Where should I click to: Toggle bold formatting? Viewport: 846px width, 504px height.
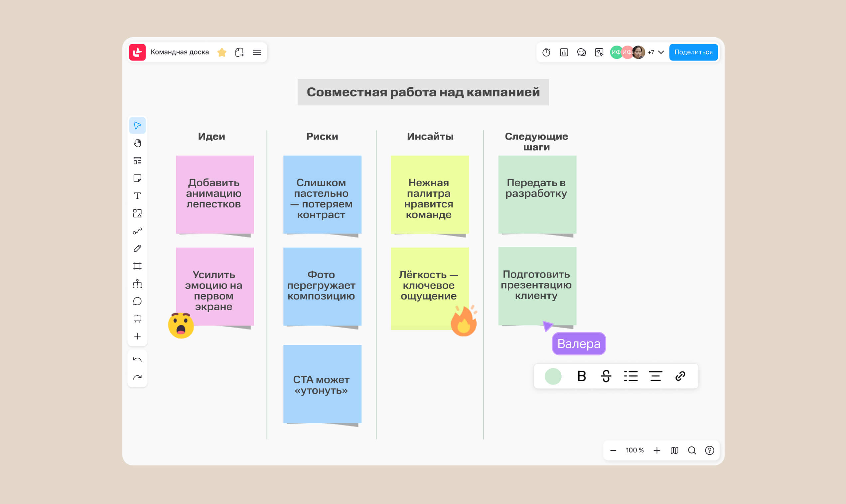[581, 376]
